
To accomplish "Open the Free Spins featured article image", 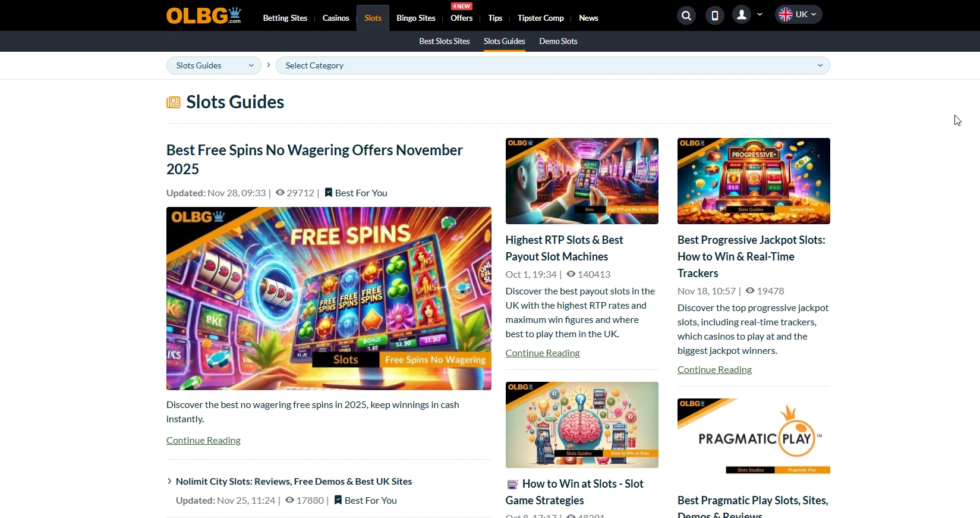I will 329,299.
